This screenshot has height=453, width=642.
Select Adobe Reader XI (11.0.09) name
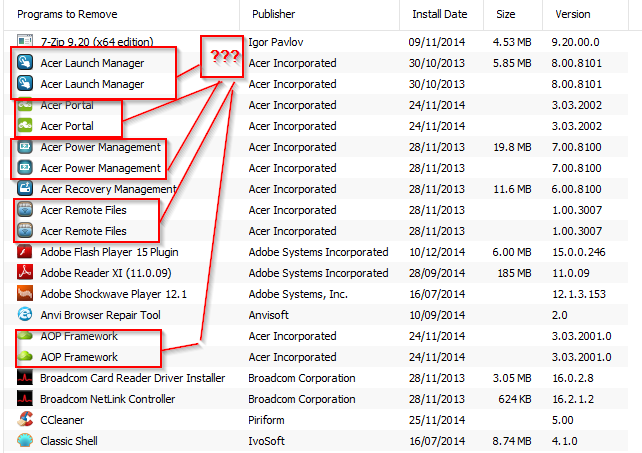point(106,273)
